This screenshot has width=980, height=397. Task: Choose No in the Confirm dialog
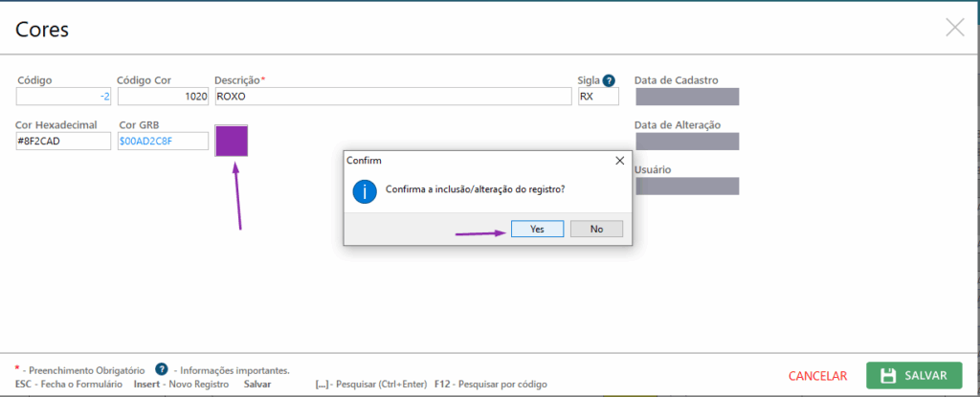click(x=596, y=229)
